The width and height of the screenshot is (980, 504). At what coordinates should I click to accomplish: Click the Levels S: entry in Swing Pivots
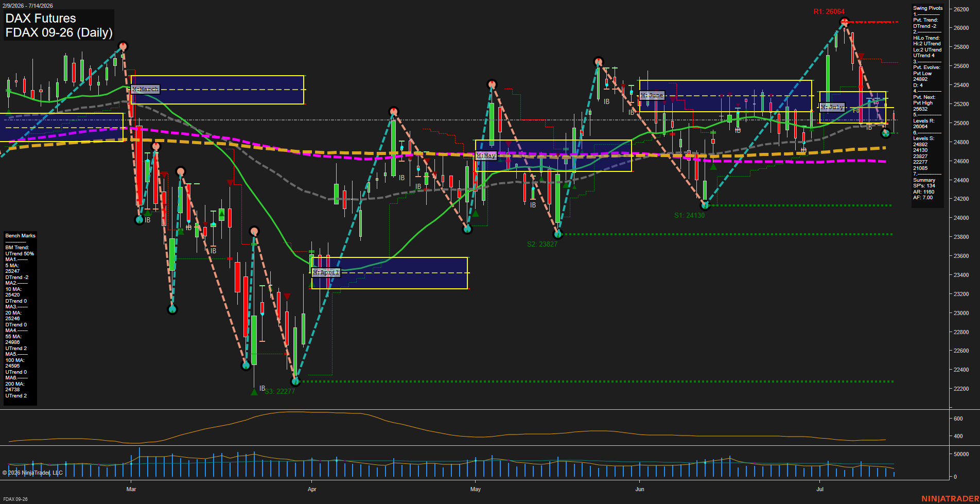tap(924, 138)
